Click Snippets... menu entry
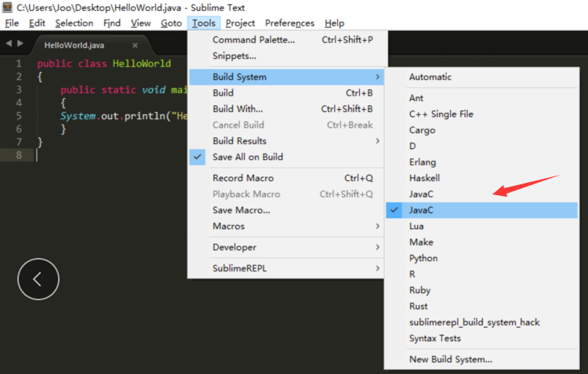This screenshot has height=374, width=588. (286, 56)
